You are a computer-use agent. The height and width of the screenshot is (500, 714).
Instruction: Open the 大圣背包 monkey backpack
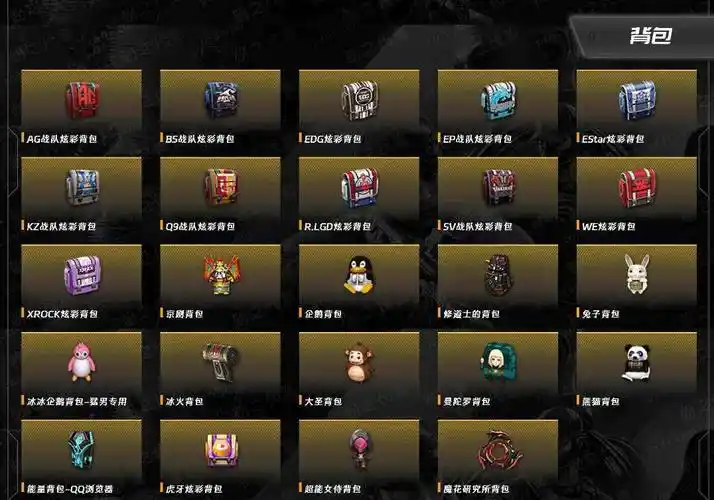(x=359, y=363)
